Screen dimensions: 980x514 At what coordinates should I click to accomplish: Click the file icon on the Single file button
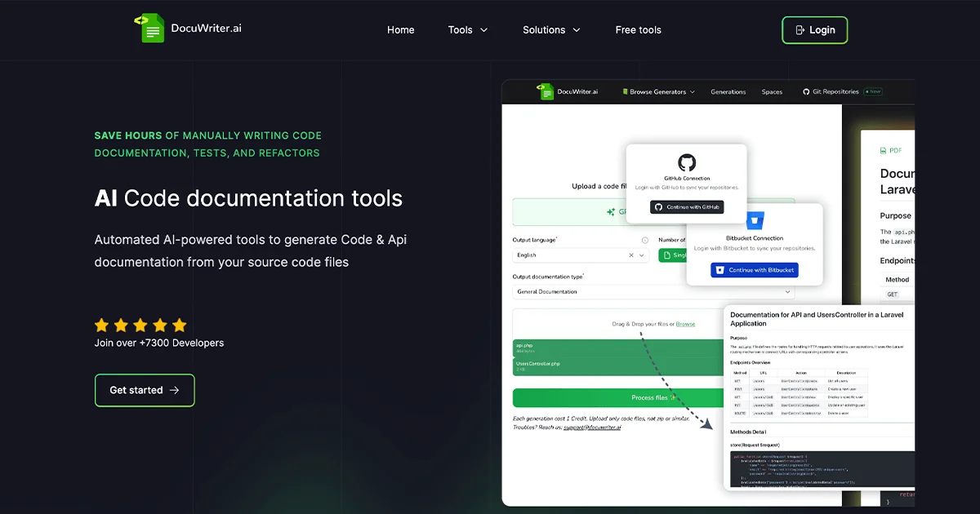[x=666, y=255]
